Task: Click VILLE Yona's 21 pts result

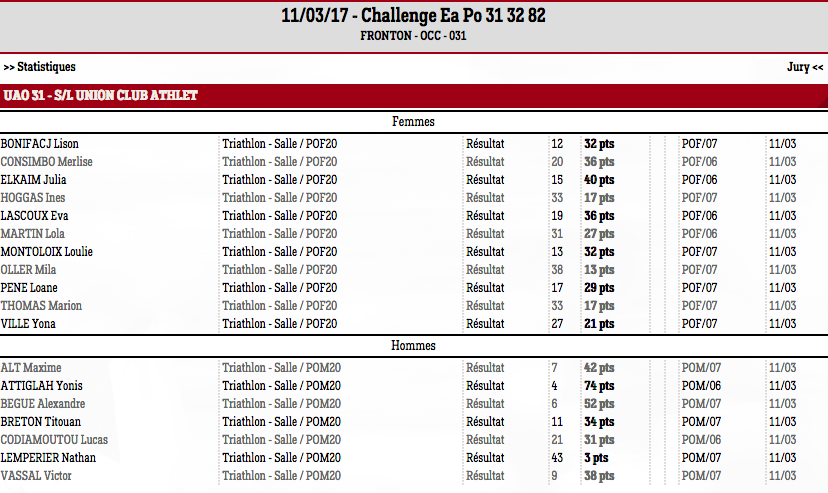Action: pyautogui.click(x=599, y=324)
